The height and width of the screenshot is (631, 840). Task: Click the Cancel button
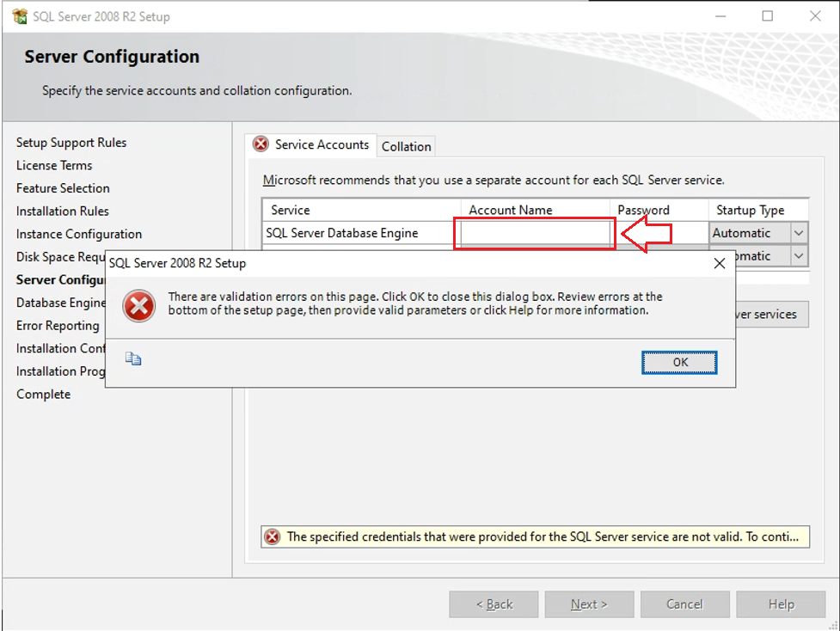[x=684, y=604]
